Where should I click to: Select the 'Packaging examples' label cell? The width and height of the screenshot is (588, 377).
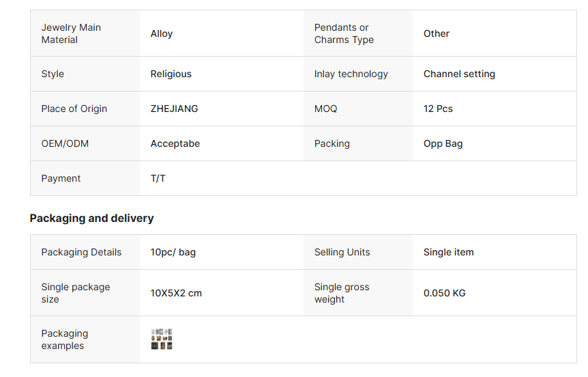click(65, 339)
